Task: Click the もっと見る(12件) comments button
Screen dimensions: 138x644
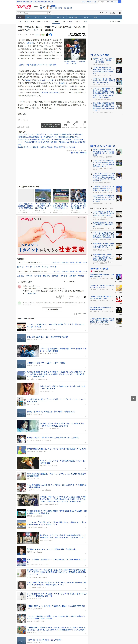Action: [x=52, y=309]
